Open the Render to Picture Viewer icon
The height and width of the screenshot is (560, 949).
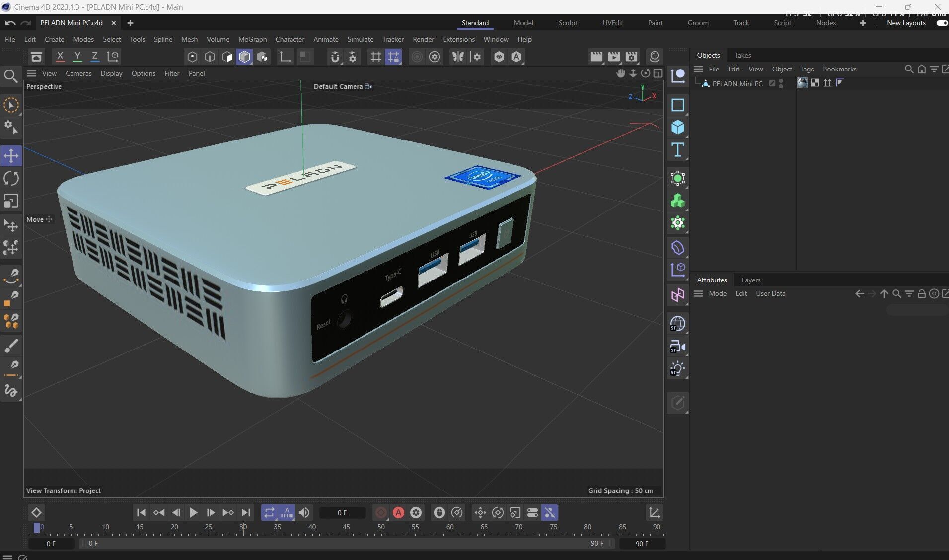614,57
